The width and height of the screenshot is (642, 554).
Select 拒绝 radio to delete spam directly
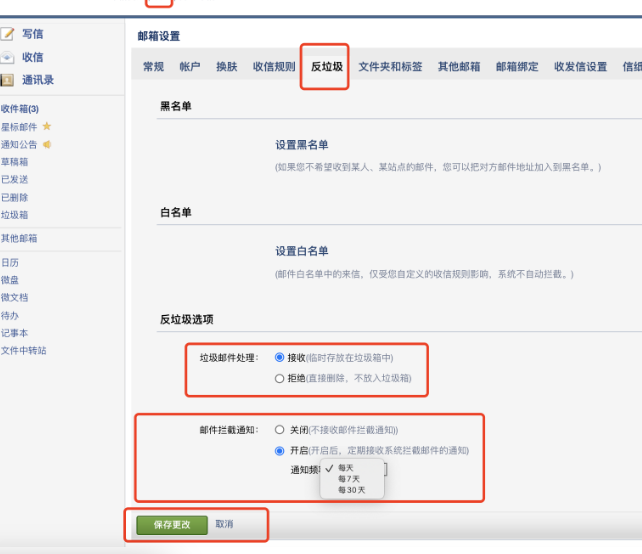point(279,379)
